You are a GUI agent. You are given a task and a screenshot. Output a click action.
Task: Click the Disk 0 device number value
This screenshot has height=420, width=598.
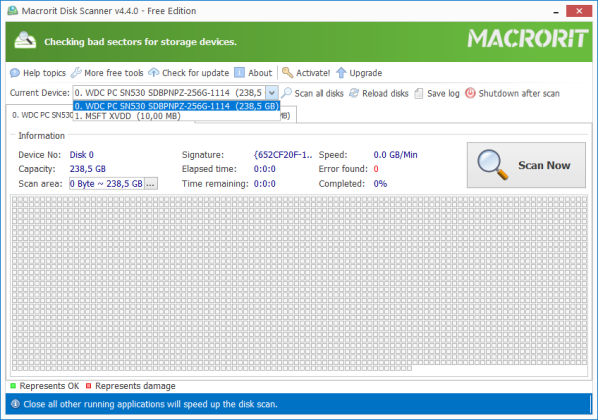(81, 155)
